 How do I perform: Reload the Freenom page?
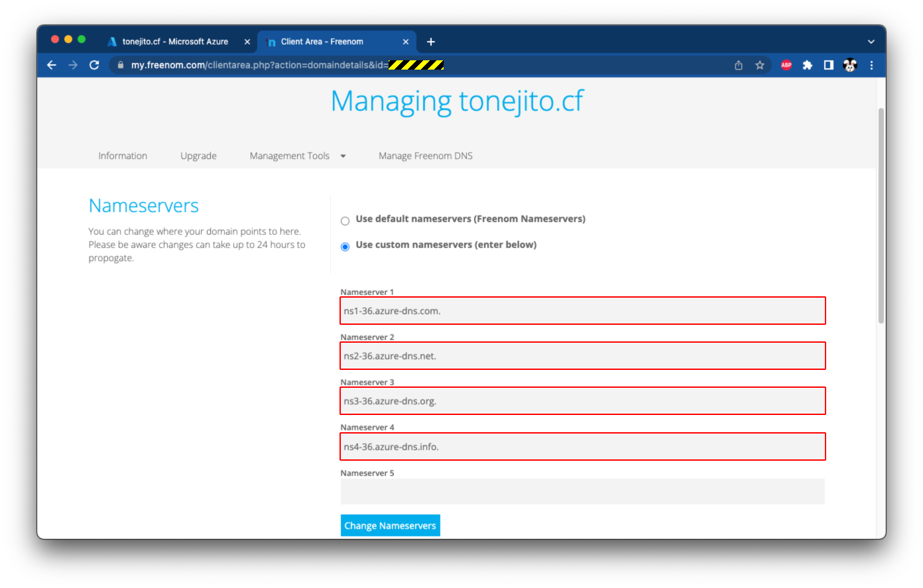click(94, 65)
